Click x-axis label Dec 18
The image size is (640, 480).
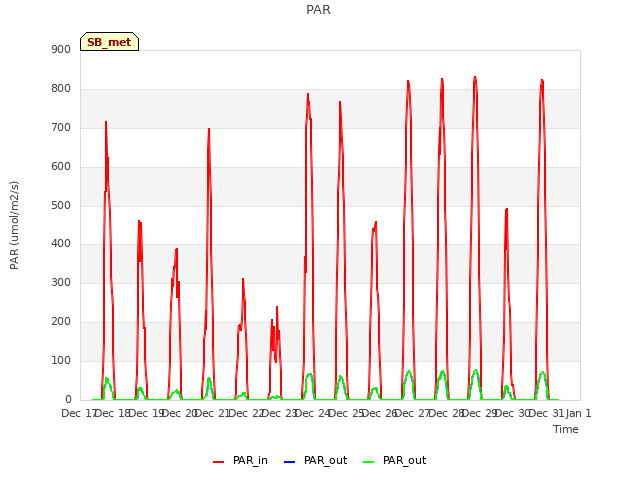(x=112, y=413)
